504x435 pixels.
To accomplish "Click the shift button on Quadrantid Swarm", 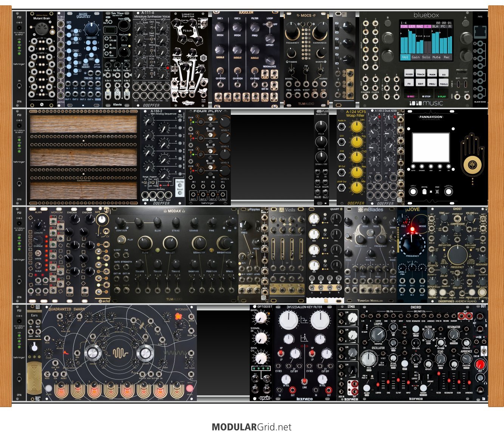I will [x=48, y=389].
